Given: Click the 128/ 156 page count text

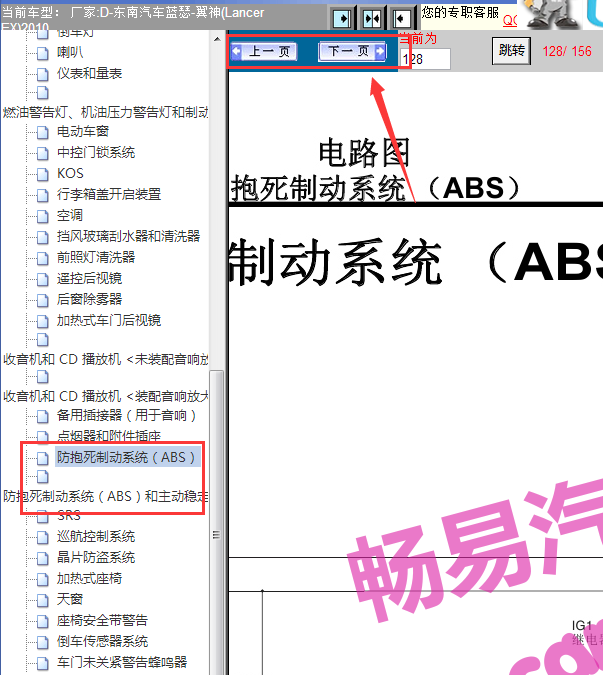Looking at the screenshot, I should [x=567, y=52].
